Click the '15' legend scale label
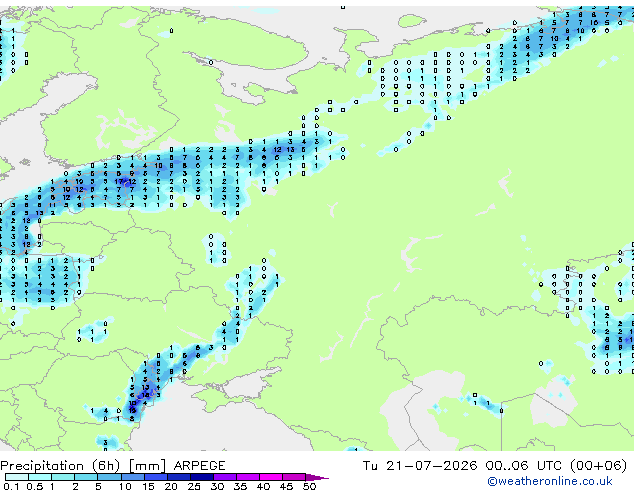Screen dimensions: 634x490 (148, 486)
